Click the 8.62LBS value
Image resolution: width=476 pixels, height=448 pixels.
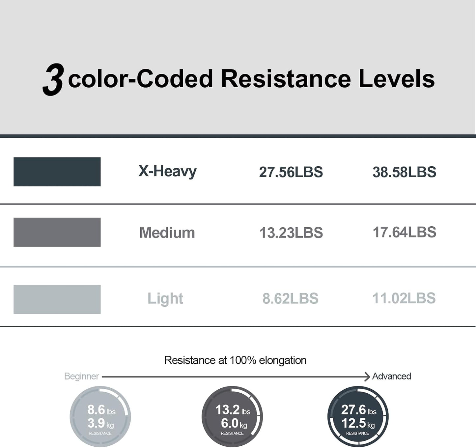click(290, 298)
